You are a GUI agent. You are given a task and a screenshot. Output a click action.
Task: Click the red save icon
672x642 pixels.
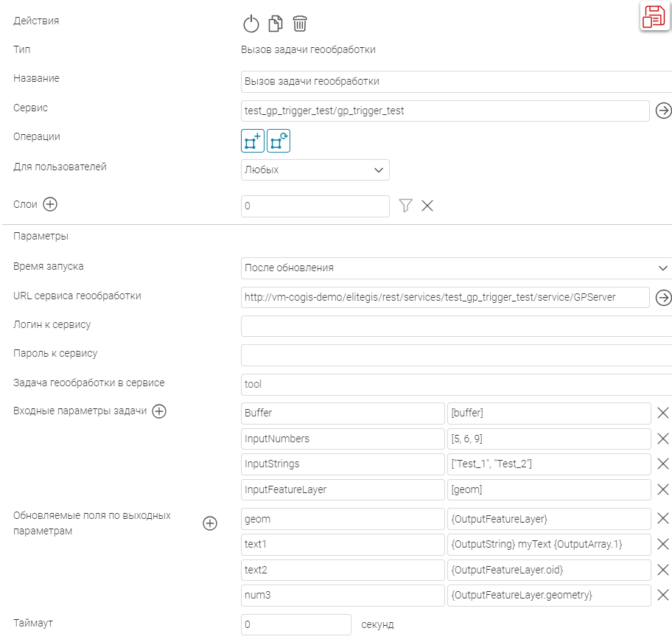click(653, 17)
